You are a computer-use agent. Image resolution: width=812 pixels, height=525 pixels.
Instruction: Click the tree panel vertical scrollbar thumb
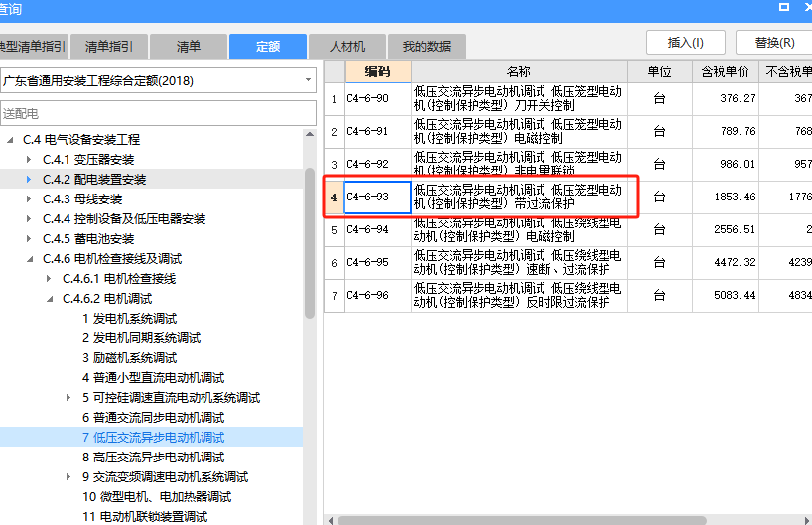[310, 243]
